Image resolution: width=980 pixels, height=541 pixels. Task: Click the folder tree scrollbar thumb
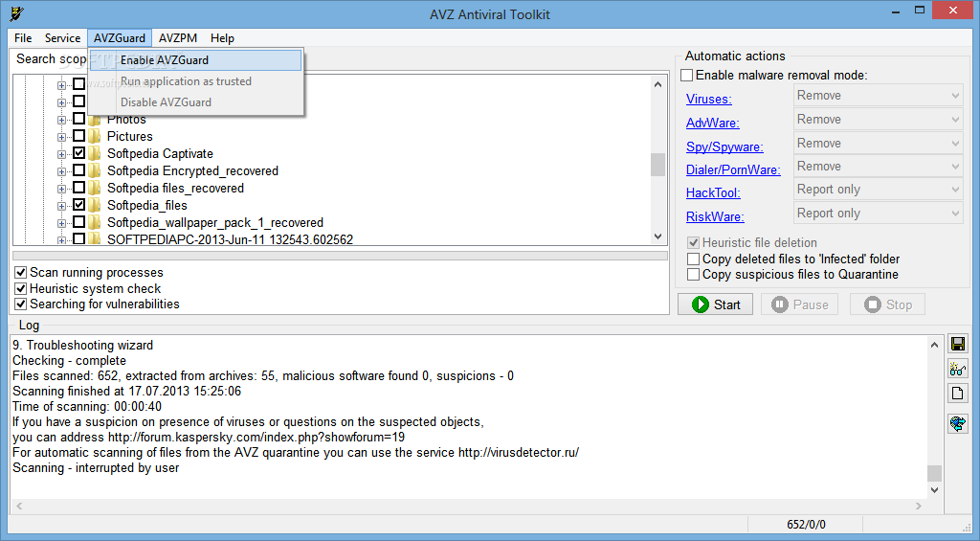click(x=657, y=165)
